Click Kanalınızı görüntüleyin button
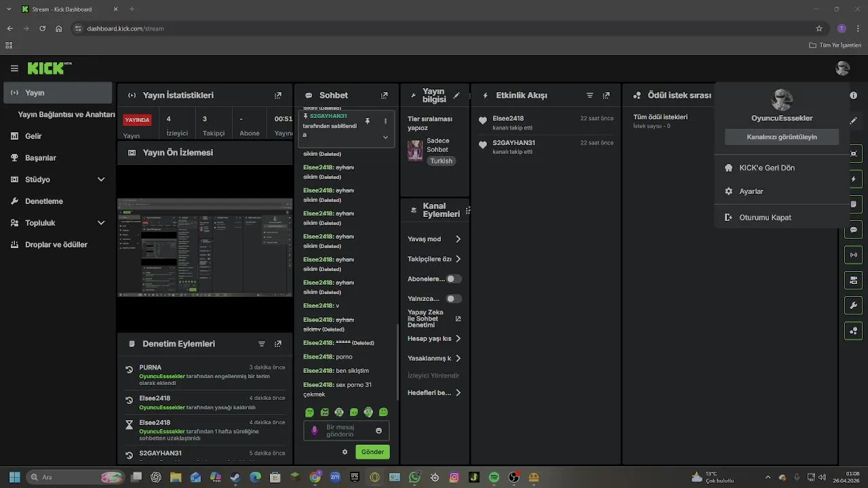The width and height of the screenshot is (868, 488). [x=782, y=137]
